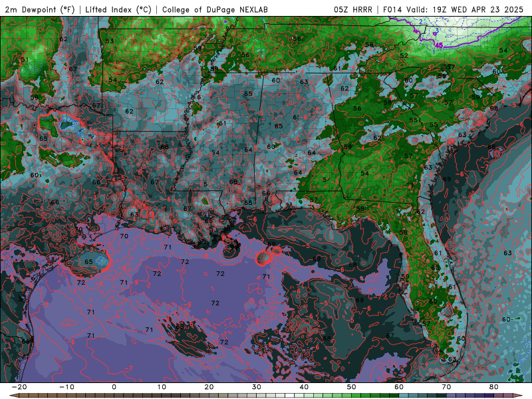Click the '-20' color scale label
The height and width of the screenshot is (399, 532).
pyautogui.click(x=19, y=387)
